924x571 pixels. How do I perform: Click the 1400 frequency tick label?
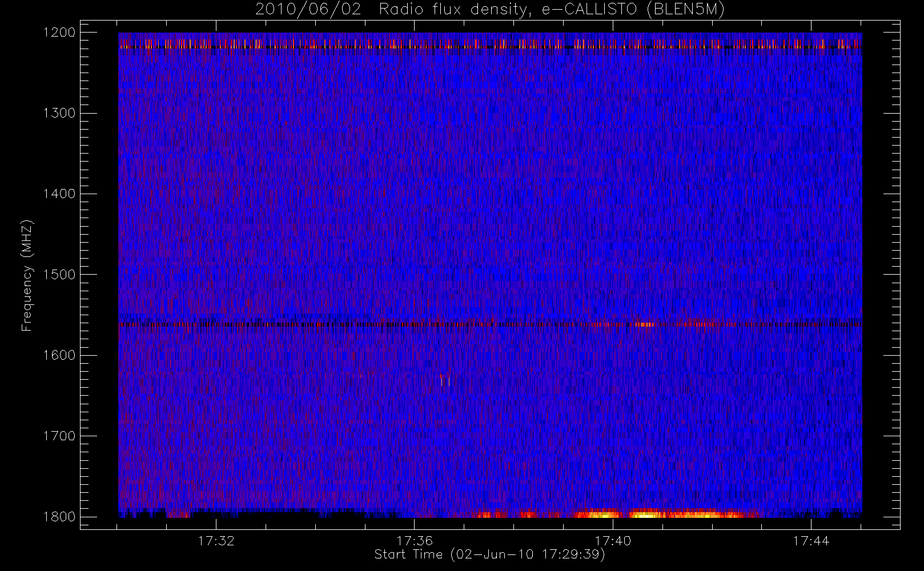60,194
